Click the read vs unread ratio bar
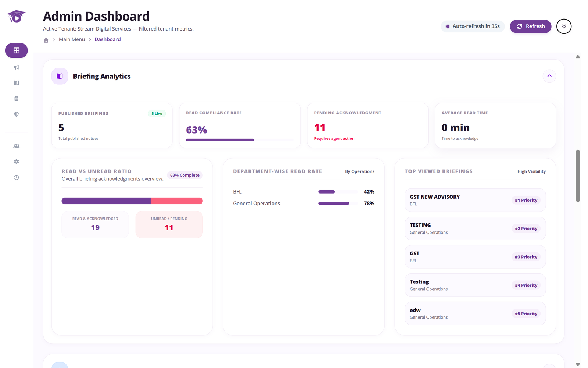 [132, 201]
